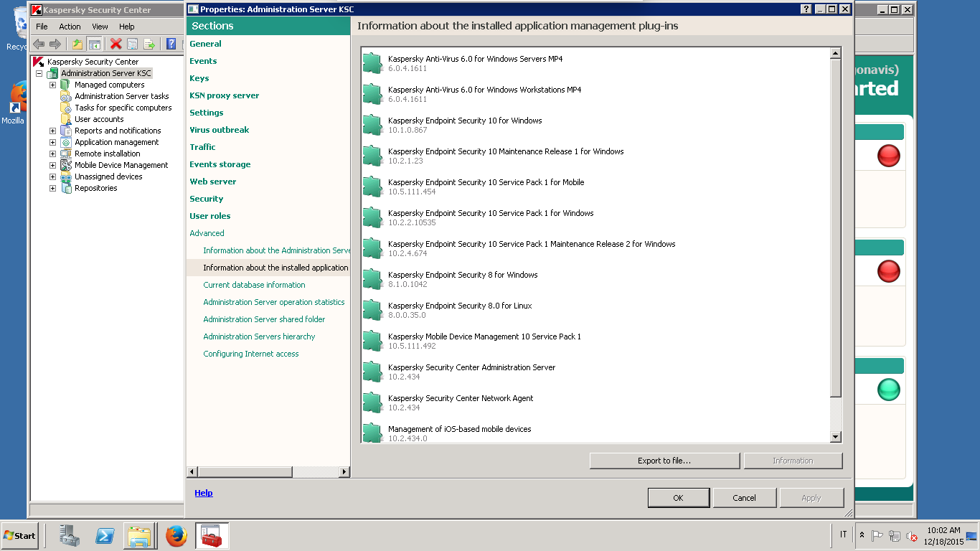The height and width of the screenshot is (551, 980).
Task: Click plug-in icon for Endpoint Security 8 for Windows
Action: 372,279
